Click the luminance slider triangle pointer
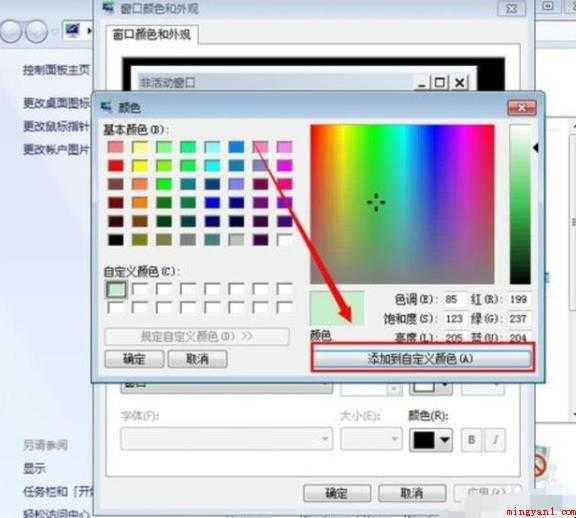The height and width of the screenshot is (518, 576). 536,148
